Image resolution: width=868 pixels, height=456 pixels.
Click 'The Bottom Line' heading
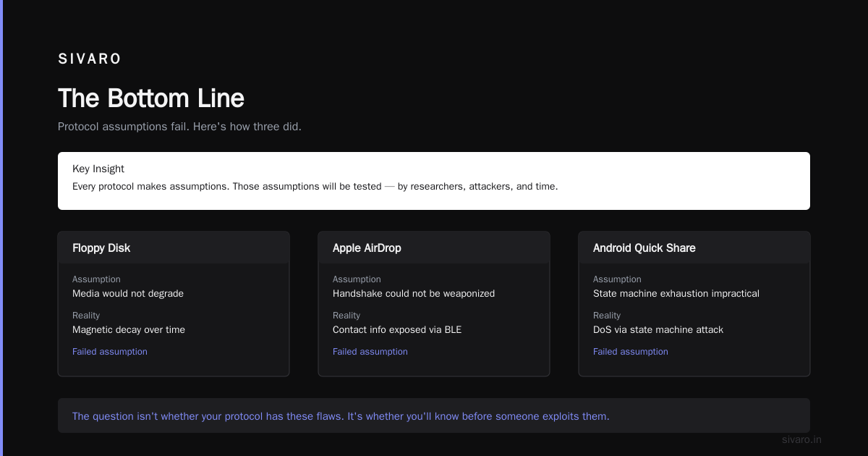click(151, 98)
